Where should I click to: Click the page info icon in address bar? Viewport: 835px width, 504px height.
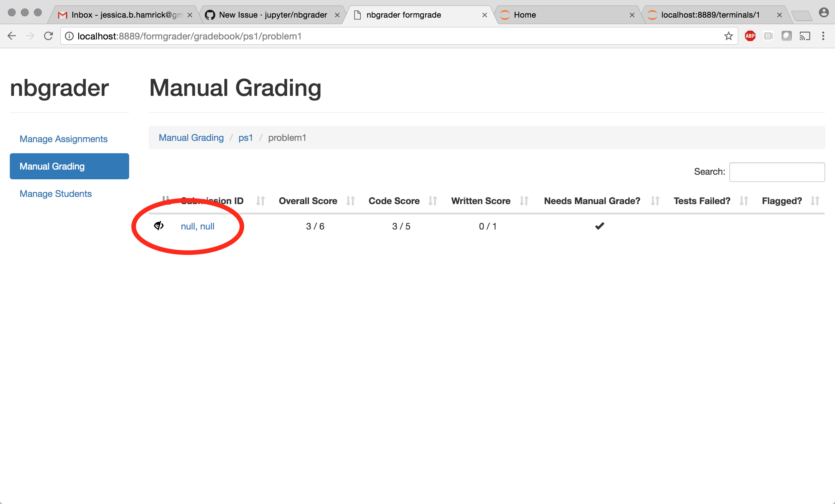(69, 36)
